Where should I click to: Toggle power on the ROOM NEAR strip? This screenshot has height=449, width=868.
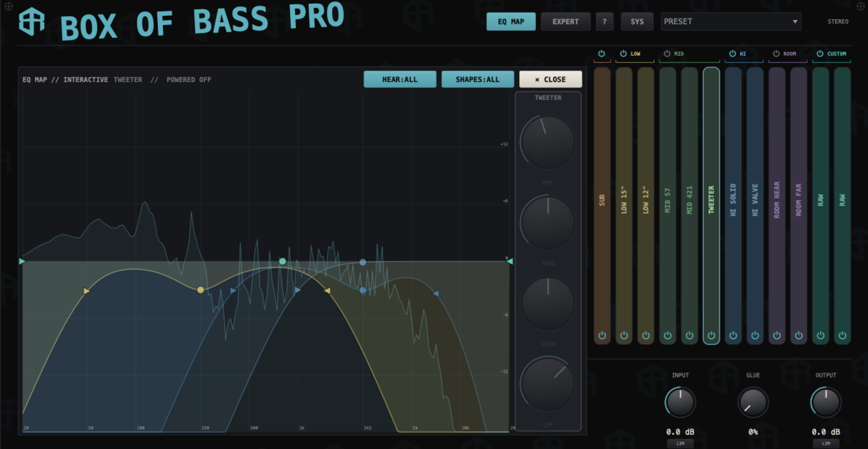[777, 336]
